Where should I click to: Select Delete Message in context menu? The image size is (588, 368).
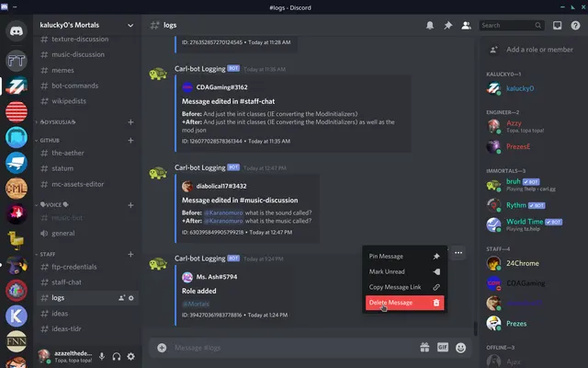click(404, 303)
